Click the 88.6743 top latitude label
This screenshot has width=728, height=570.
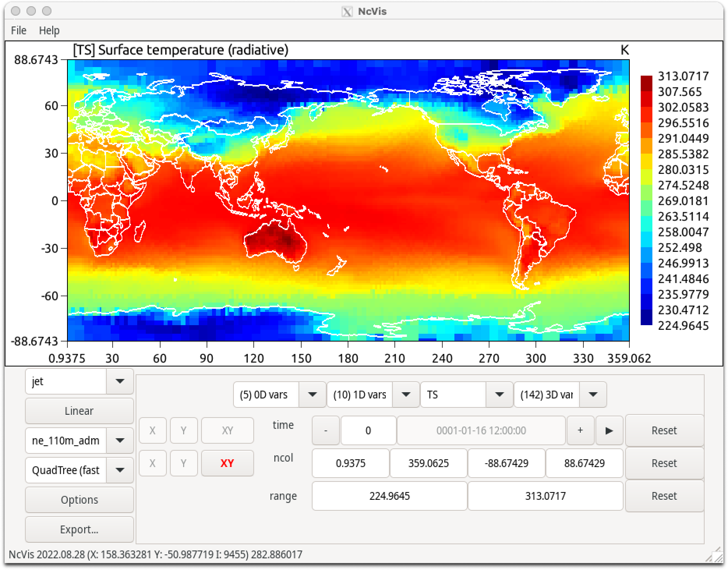[36, 60]
